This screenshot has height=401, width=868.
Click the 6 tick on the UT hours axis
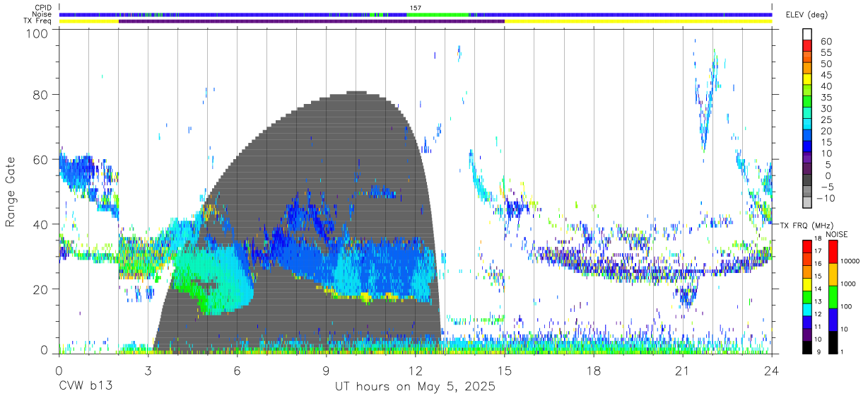[x=237, y=370]
